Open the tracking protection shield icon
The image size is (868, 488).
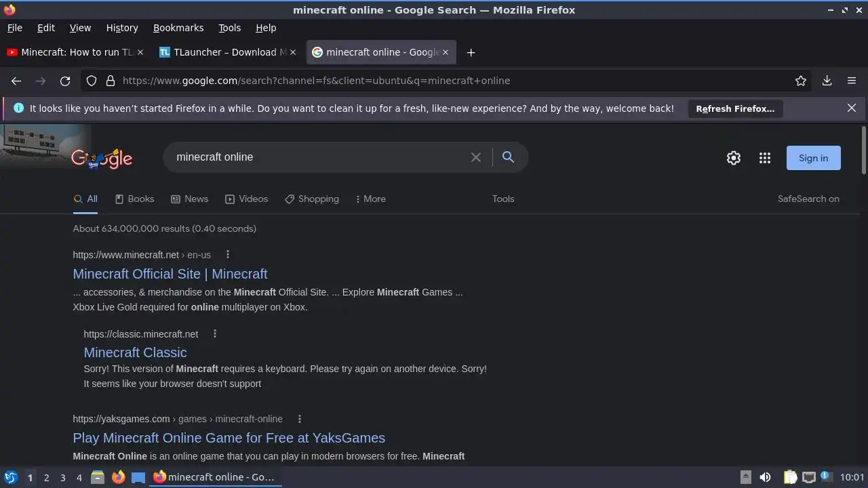(x=92, y=81)
